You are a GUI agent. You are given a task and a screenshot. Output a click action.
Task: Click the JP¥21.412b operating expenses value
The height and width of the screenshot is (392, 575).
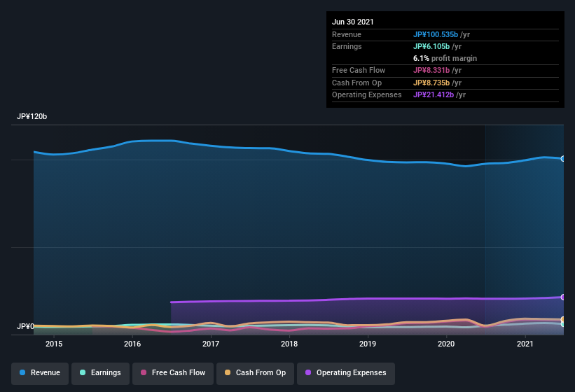[x=434, y=95]
